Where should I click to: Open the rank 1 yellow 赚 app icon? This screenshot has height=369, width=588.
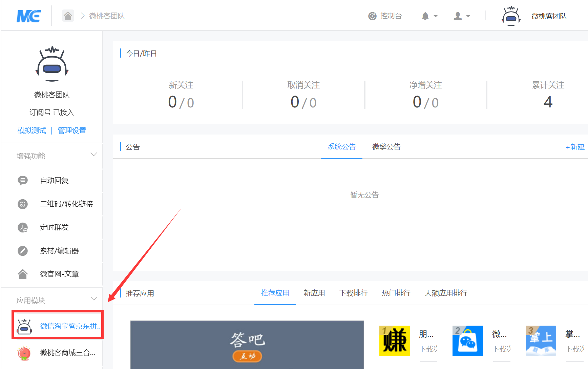pos(395,341)
